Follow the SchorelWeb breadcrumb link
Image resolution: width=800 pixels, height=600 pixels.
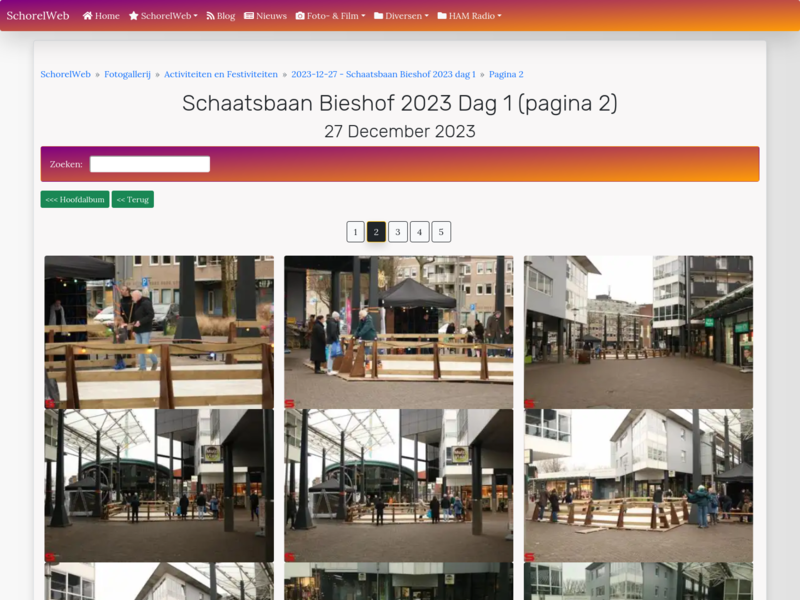(x=65, y=74)
